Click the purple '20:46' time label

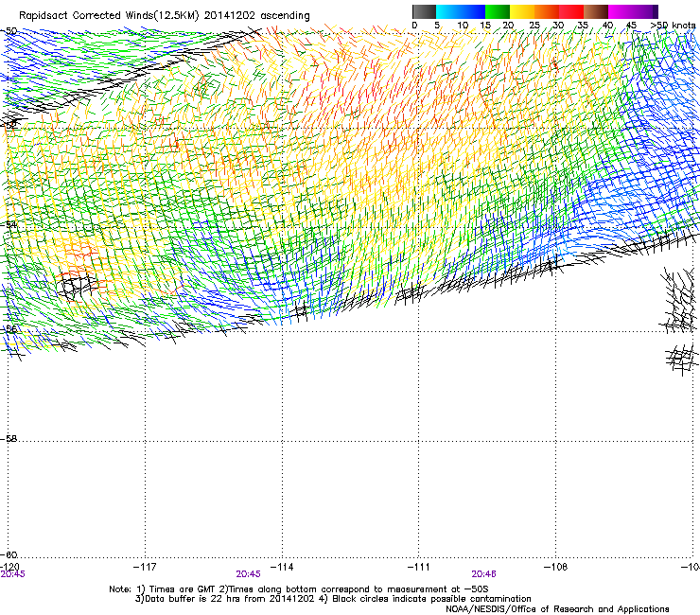483,574
